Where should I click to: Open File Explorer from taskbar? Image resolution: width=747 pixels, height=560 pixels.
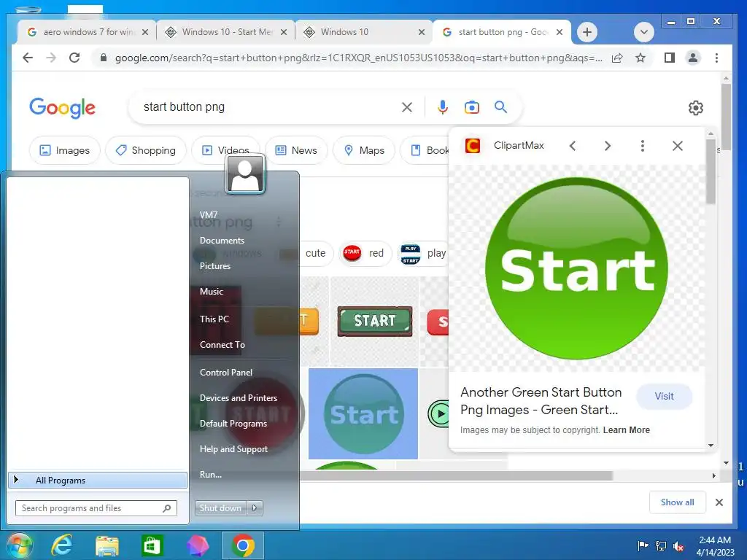(x=107, y=545)
